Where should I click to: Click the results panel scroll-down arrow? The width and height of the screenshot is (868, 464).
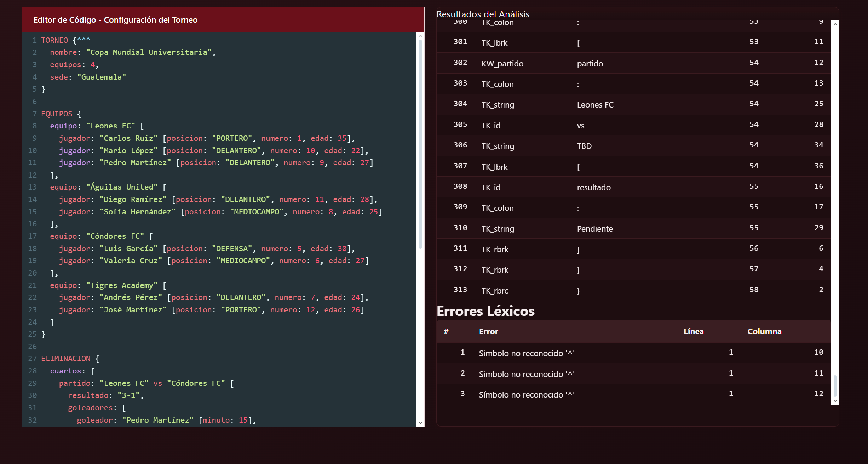(x=835, y=401)
